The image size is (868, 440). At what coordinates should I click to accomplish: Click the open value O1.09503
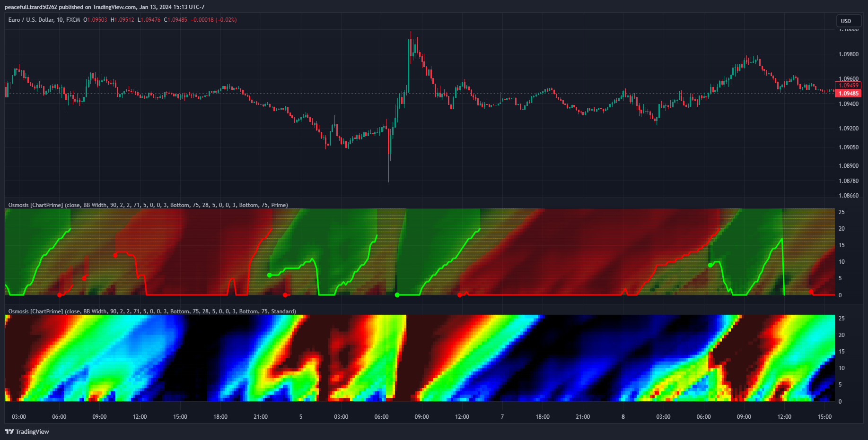pos(95,20)
